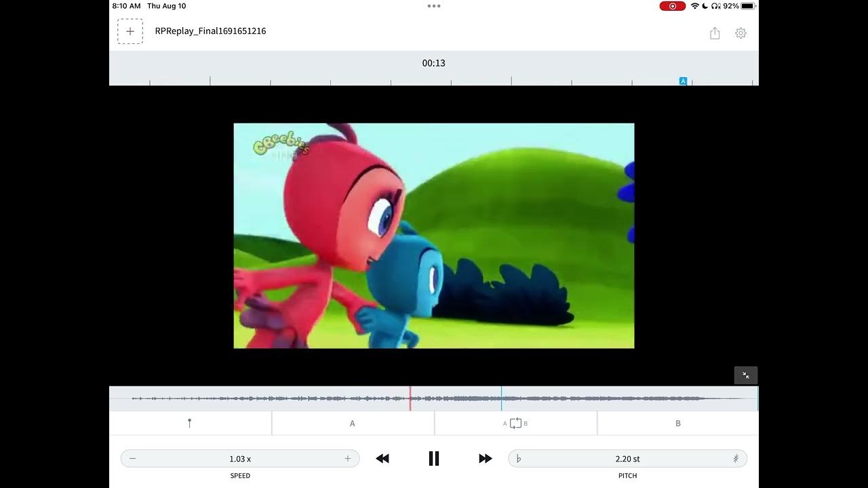Click the blue loop marker in the waveform
Screen dimensions: 868x488
(x=501, y=399)
